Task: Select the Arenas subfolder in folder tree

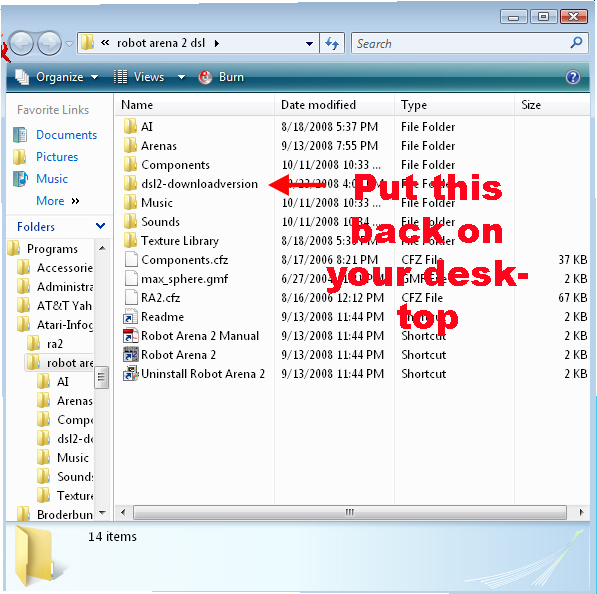Action: click(75, 401)
